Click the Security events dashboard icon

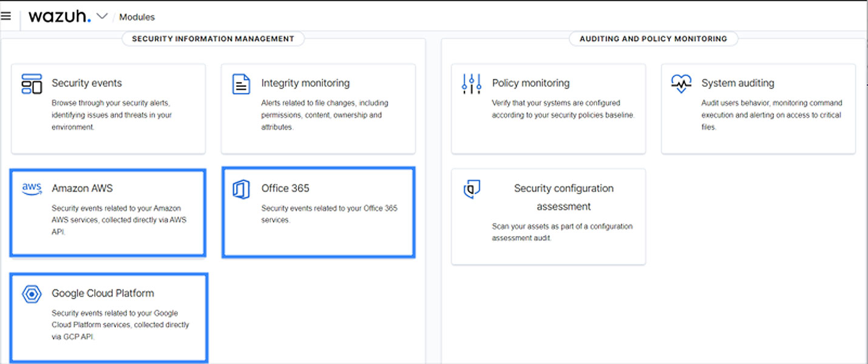point(32,84)
